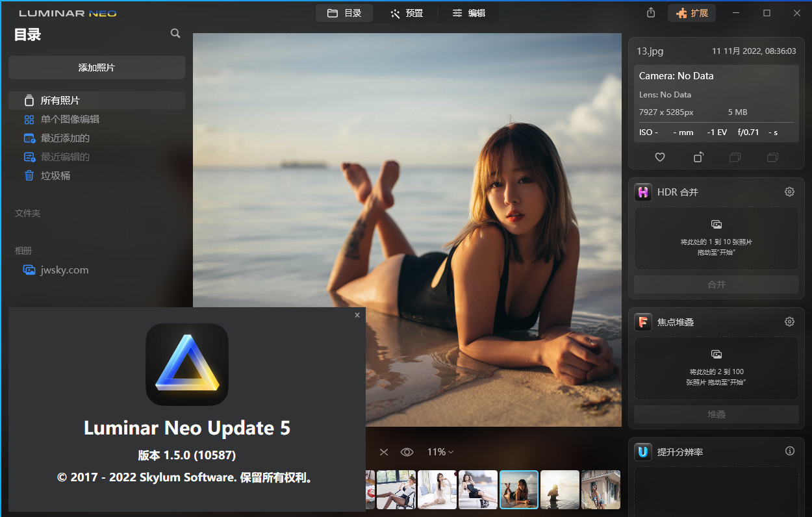Click the rotate photo icon
Image resolution: width=812 pixels, height=517 pixels.
point(698,157)
